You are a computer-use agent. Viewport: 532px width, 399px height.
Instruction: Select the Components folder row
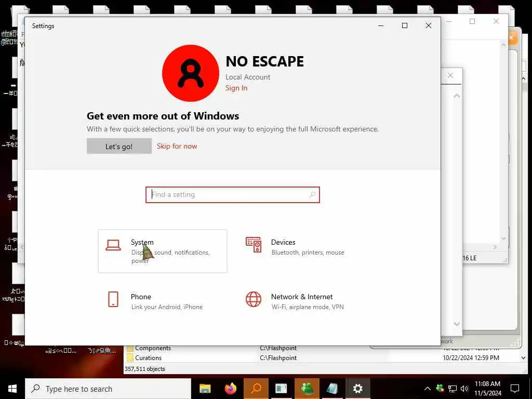click(x=322, y=348)
